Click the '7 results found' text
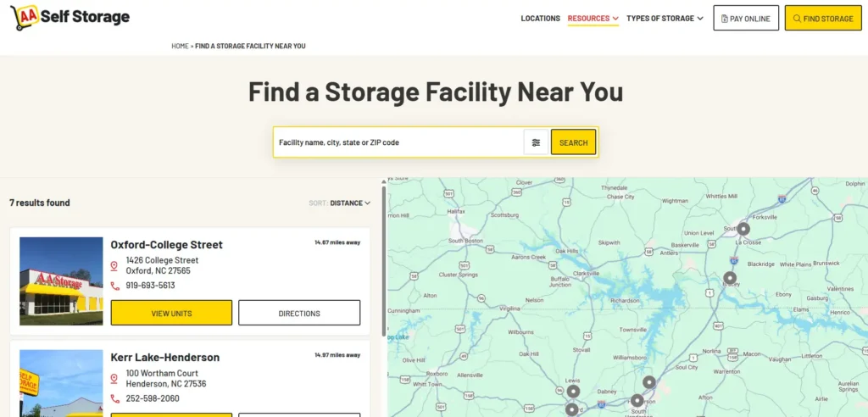The height and width of the screenshot is (417, 868). (x=40, y=203)
